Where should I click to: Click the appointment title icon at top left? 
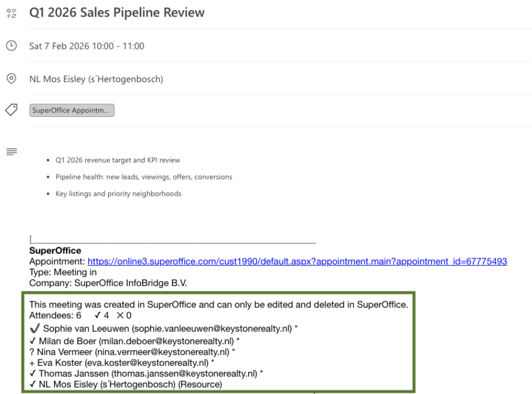11,12
